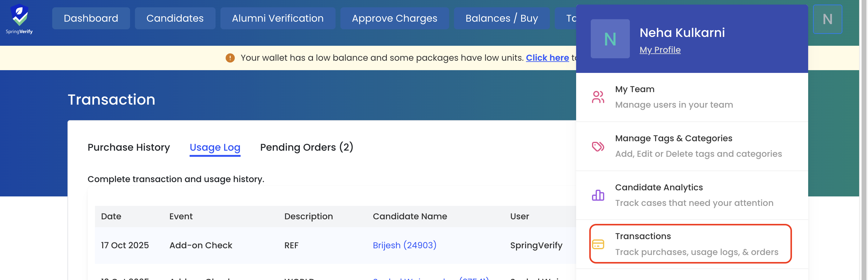Select the Usage Log tab
Screen dimensions: 868x280
pyautogui.click(x=215, y=147)
